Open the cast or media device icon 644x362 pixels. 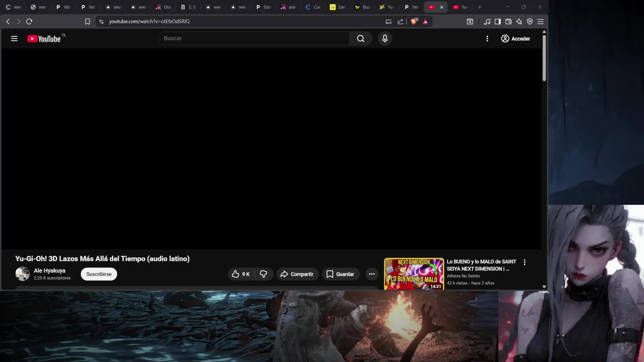(x=388, y=22)
